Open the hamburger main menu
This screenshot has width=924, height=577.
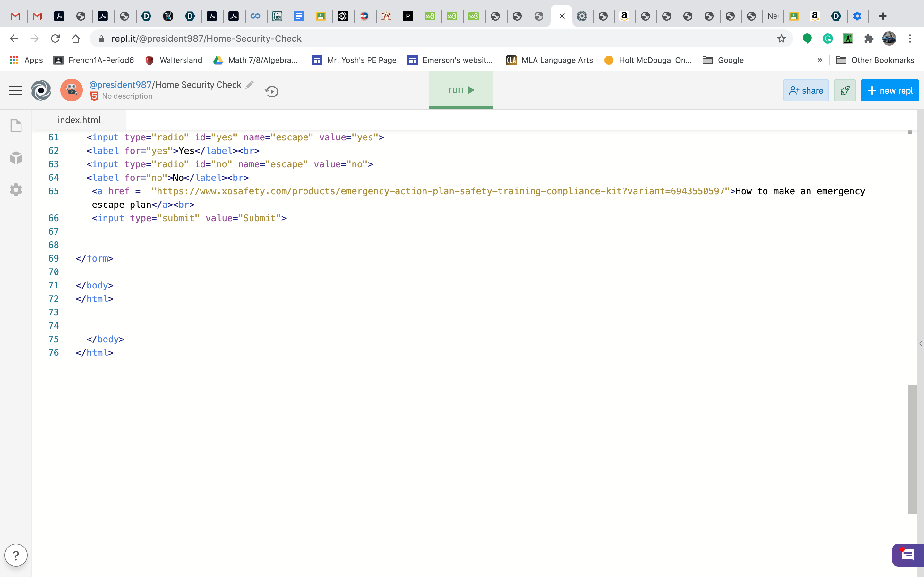(x=15, y=90)
